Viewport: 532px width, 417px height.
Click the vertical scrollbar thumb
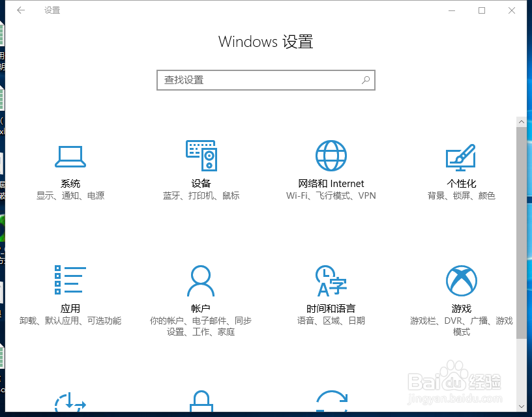tap(522, 233)
